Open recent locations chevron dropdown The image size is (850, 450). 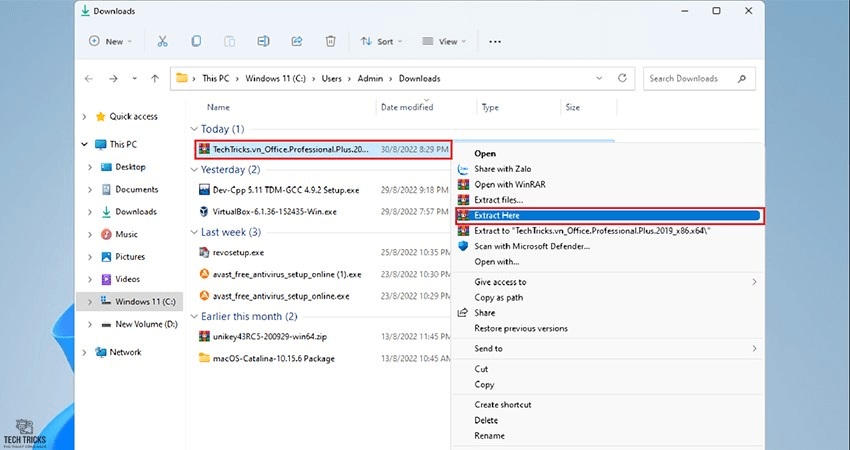tap(134, 79)
